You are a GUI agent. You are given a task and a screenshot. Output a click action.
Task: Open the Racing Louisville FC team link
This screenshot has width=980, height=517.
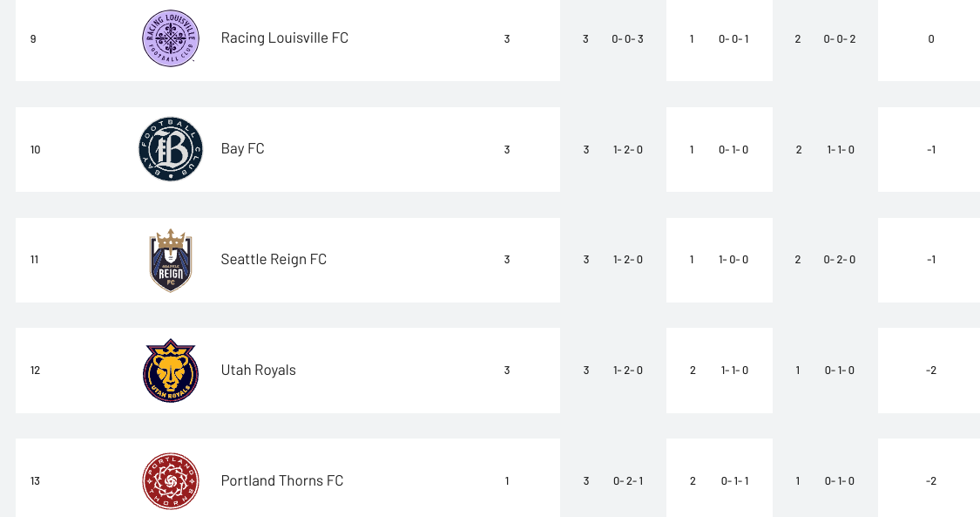(284, 38)
